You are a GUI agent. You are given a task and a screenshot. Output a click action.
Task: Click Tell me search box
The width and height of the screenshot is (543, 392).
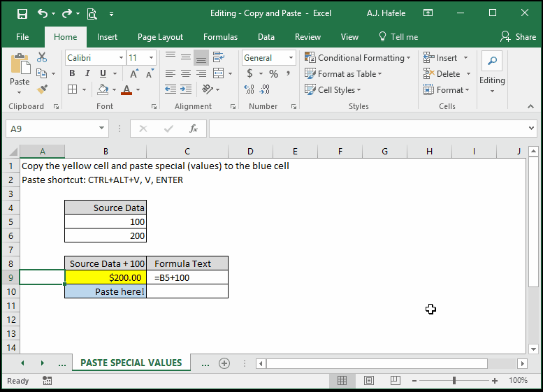[x=398, y=37]
